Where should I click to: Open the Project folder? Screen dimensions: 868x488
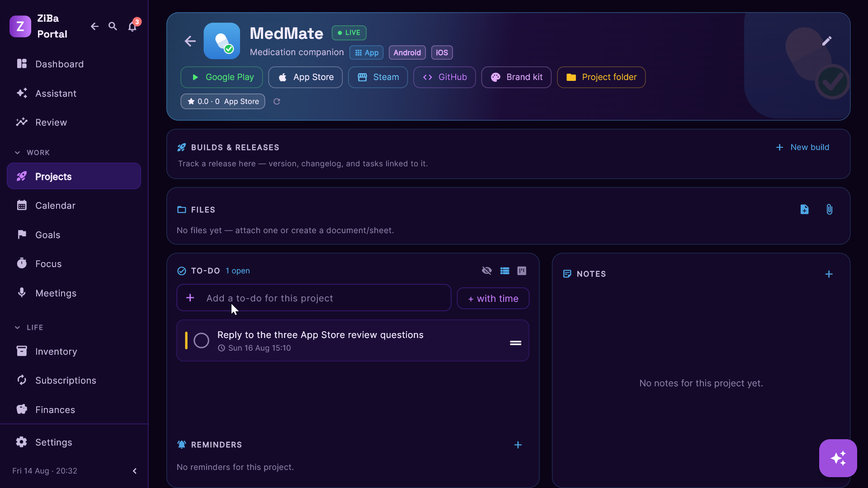click(601, 77)
